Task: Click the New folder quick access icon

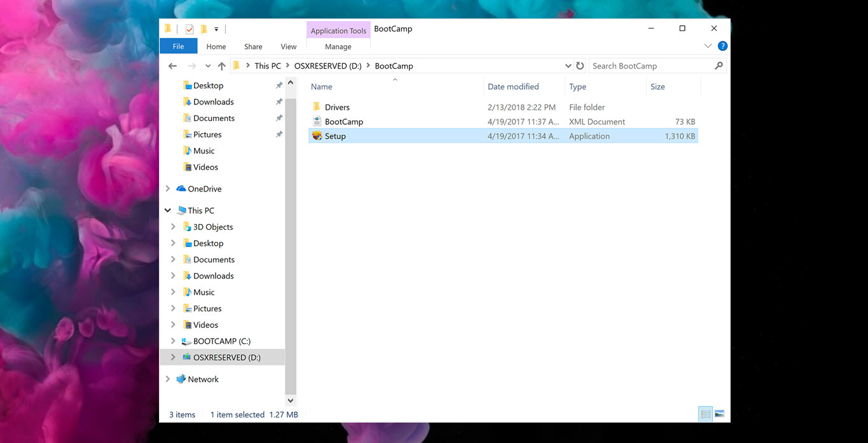Action: coord(203,29)
